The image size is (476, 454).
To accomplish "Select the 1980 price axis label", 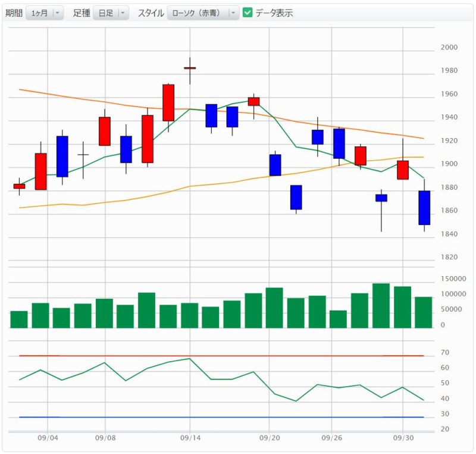I will point(449,70).
